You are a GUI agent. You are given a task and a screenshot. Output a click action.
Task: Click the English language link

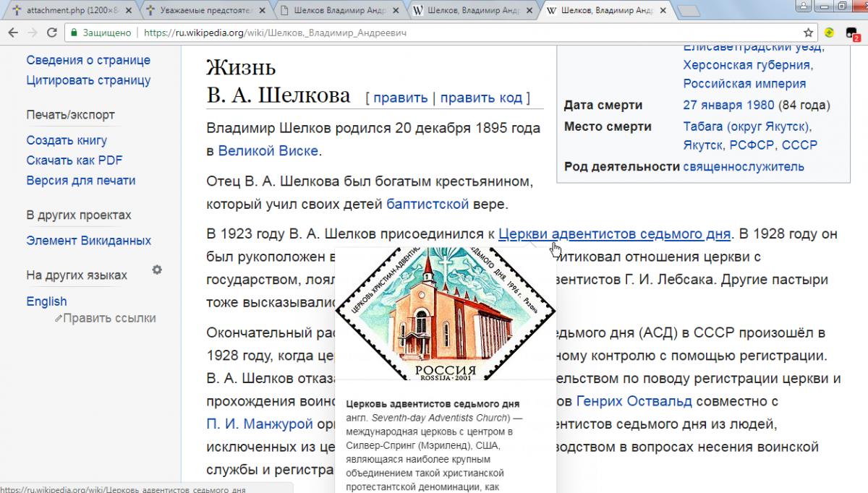point(46,301)
